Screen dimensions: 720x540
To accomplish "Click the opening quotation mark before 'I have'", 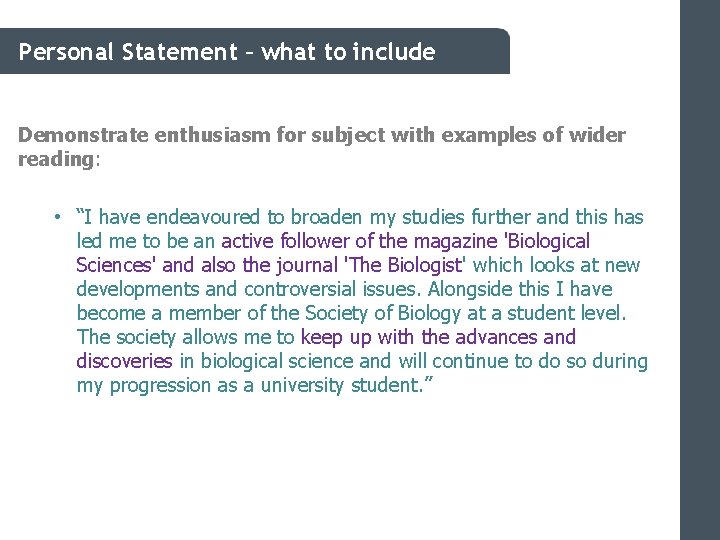I will pos(80,212).
